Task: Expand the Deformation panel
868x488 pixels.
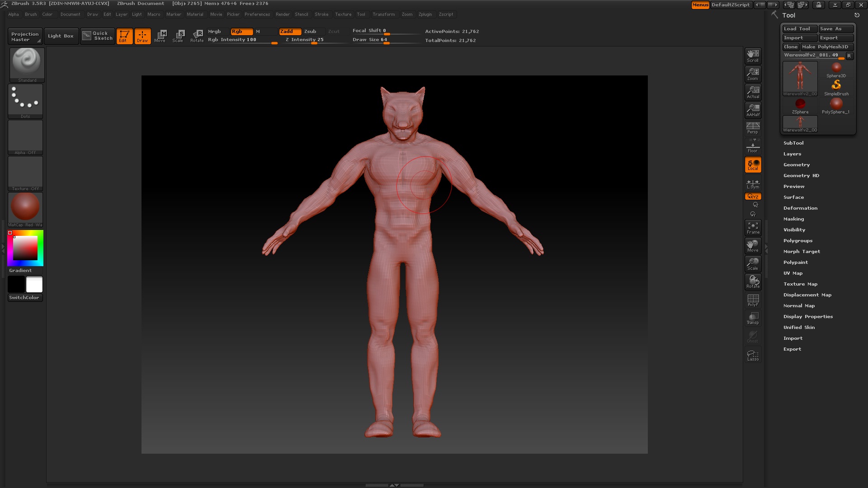Action: tap(800, 208)
